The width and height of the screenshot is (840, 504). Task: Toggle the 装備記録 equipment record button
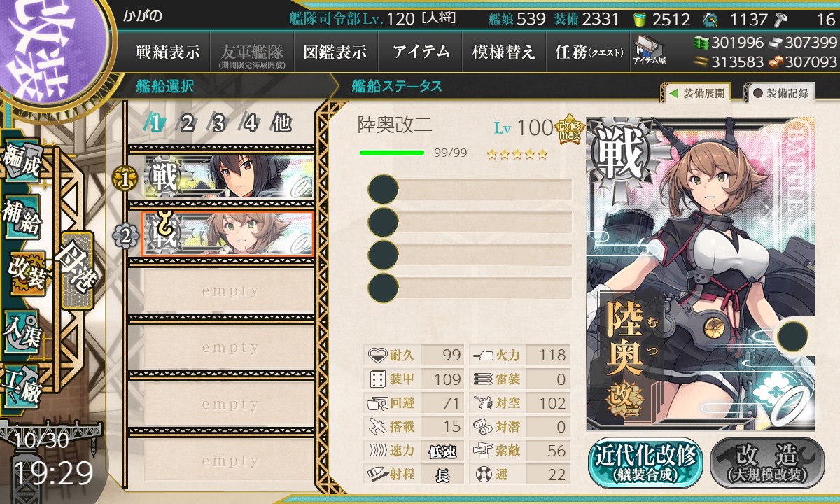coord(780,92)
